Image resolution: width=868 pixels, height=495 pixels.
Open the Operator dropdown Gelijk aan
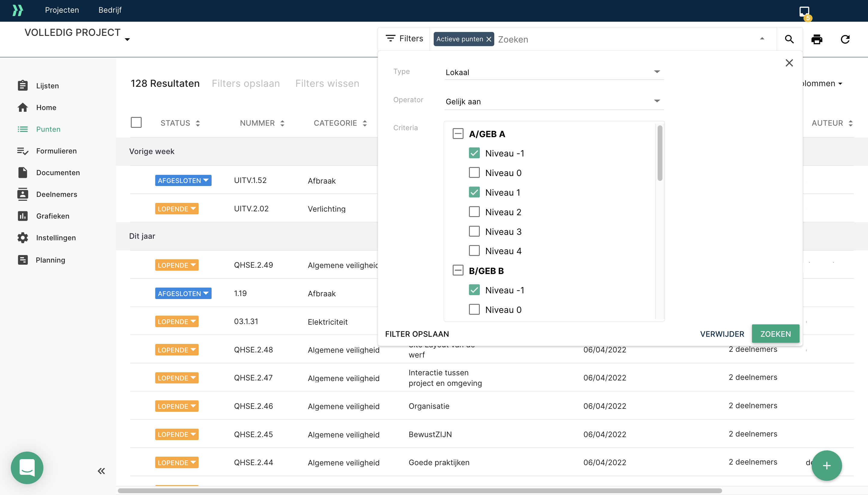pyautogui.click(x=554, y=101)
